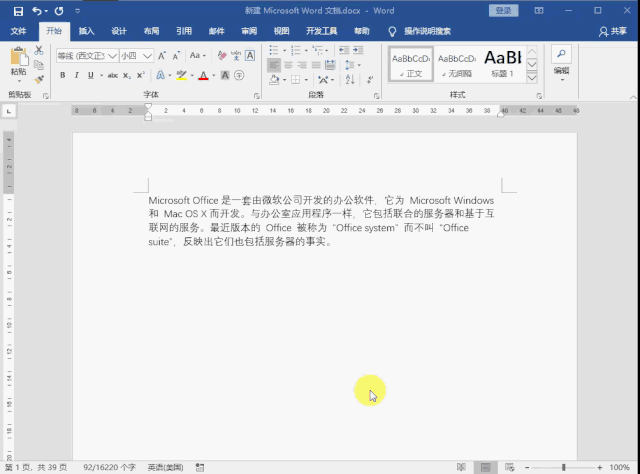Click the lightbulb Tell Me icon

pyautogui.click(x=392, y=31)
